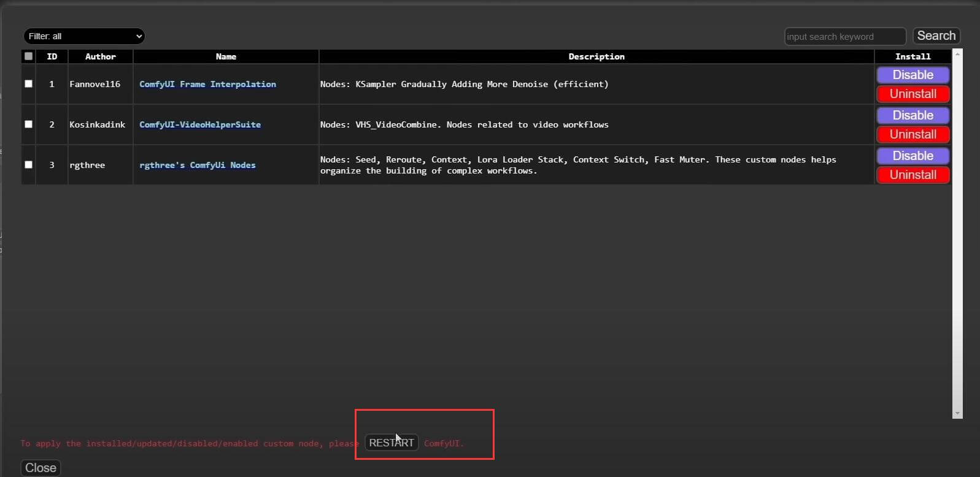This screenshot has width=980, height=477.
Task: Close the custom nodes manager dialog
Action: click(41, 468)
